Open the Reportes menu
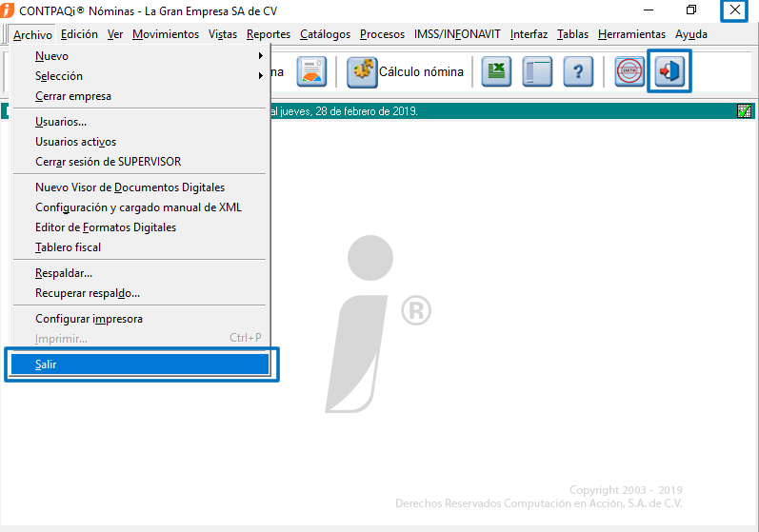The image size is (759, 532). [269, 34]
